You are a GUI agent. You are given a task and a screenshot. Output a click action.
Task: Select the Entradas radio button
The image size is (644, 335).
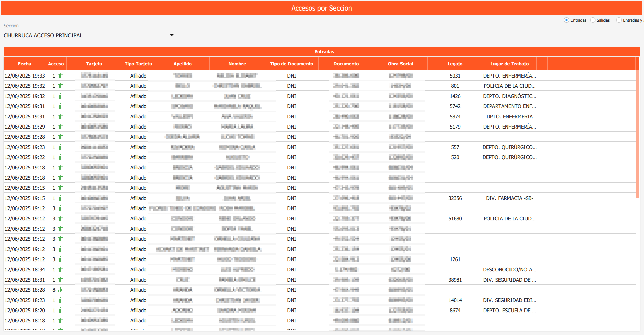[566, 20]
